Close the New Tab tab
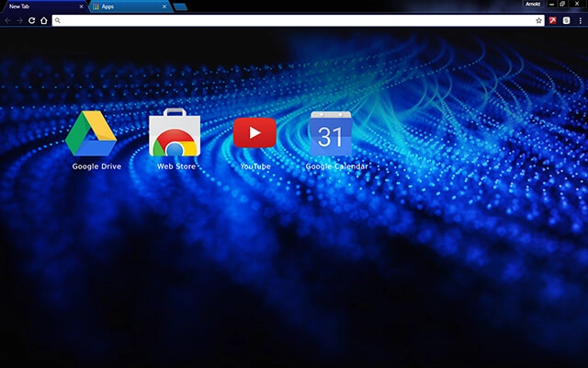The height and width of the screenshot is (368, 588). click(81, 6)
